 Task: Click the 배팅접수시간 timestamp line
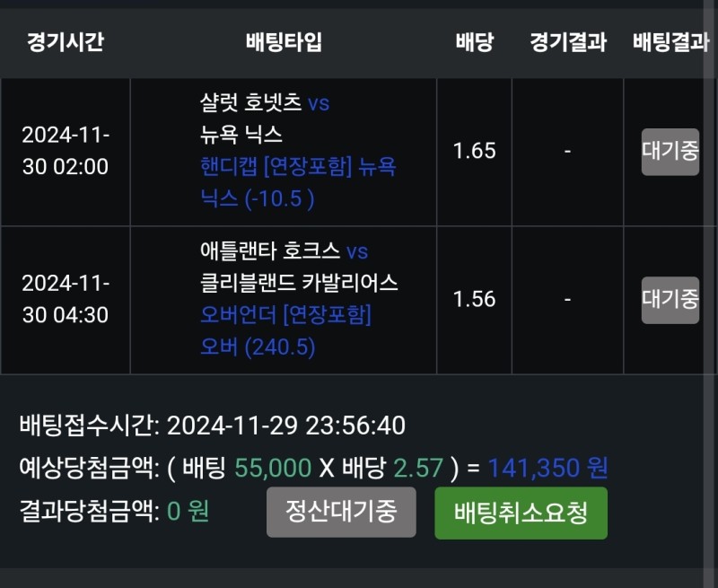[213, 425]
